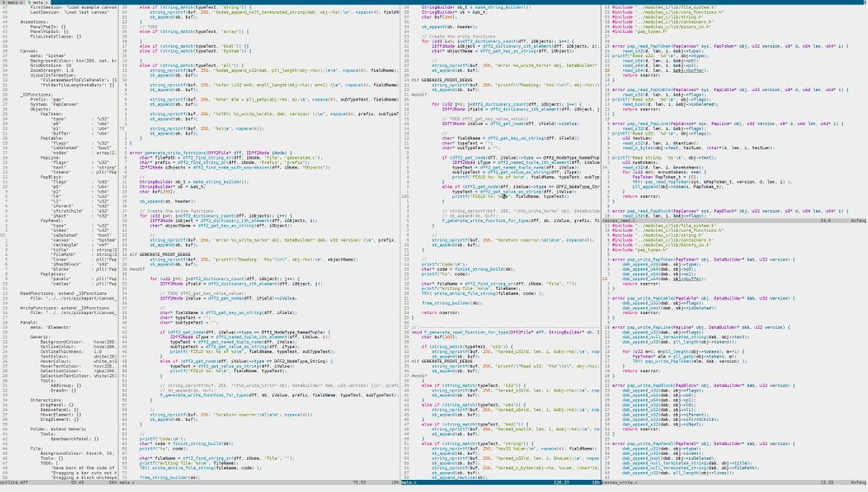
Task: Click the GridDotsSize: 10 line
Action: point(51,65)
